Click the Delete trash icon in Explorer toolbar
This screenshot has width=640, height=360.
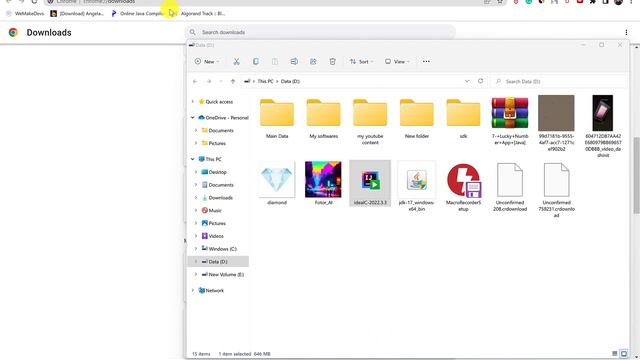tap(332, 62)
